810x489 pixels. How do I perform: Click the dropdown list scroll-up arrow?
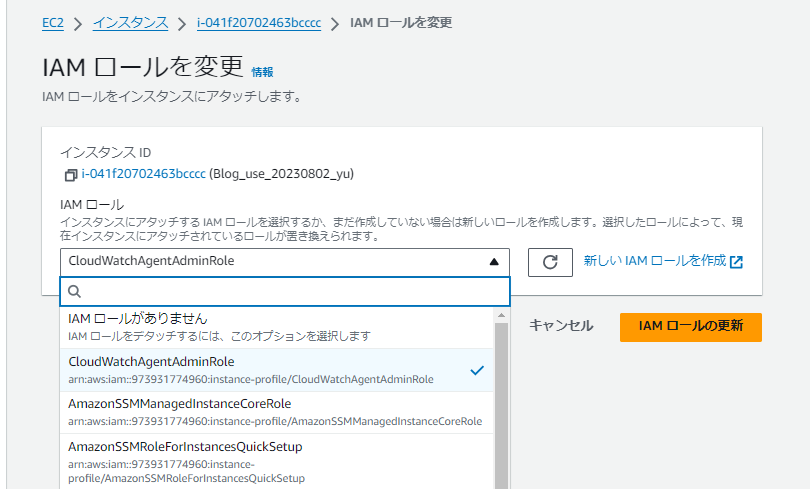[501, 314]
